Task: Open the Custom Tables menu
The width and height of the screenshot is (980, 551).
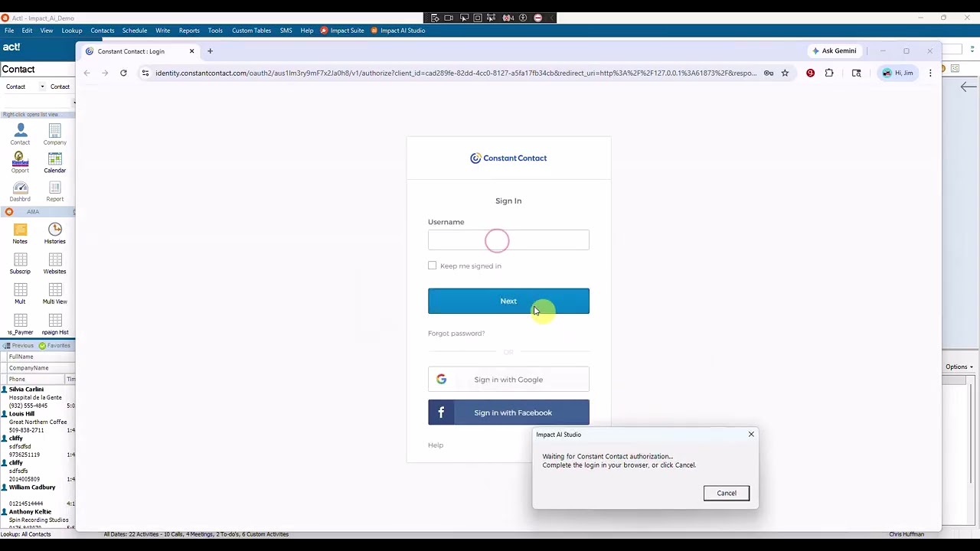Action: coord(251,31)
